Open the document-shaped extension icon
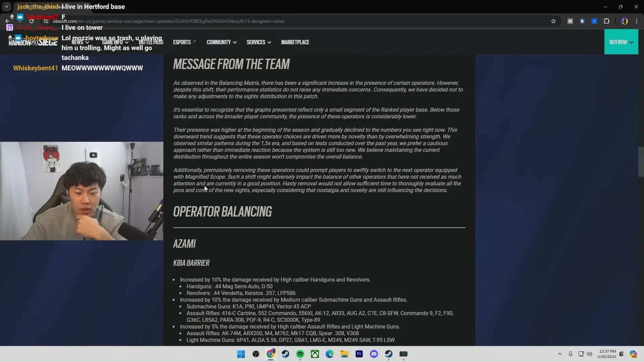 [x=582, y=21]
